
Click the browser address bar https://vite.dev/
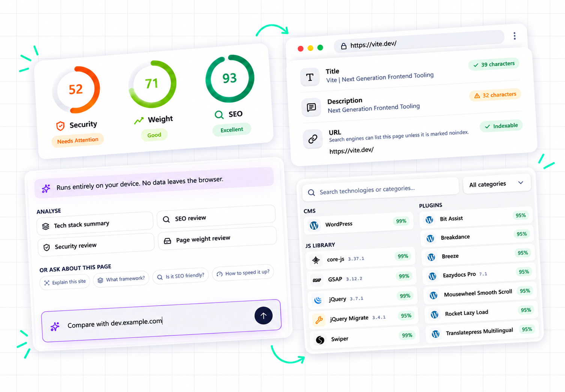tap(419, 41)
